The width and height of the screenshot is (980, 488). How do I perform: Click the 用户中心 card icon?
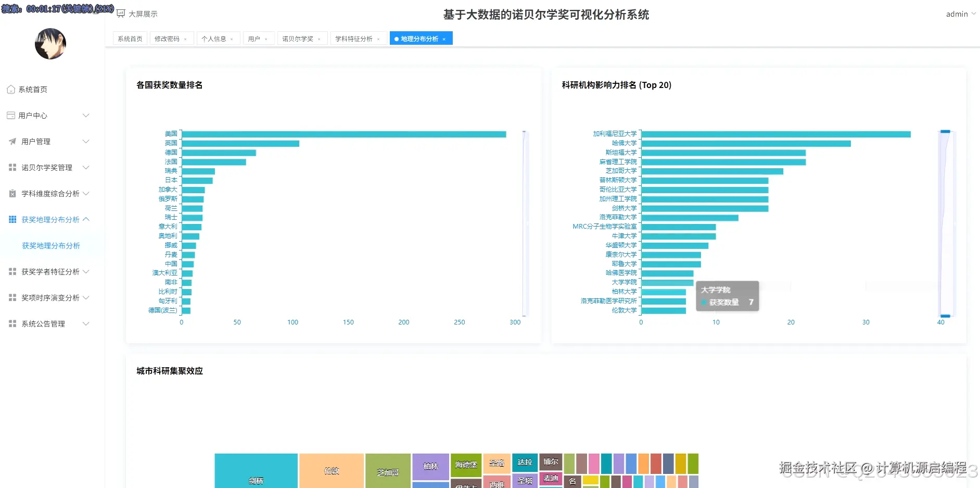(11, 116)
